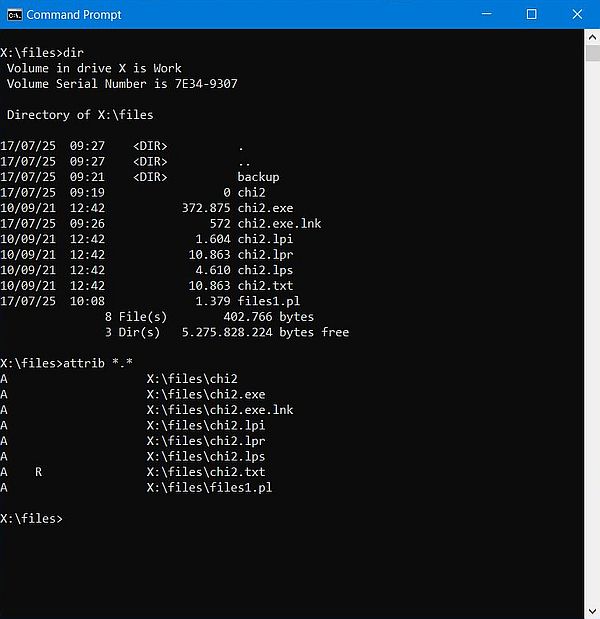Click the 'attrib *.*' command line
600x619 pixels.
(x=66, y=363)
